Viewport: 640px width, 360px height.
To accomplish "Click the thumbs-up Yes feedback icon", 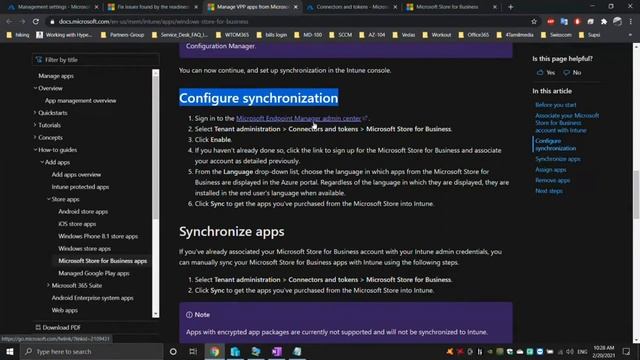I will point(540,72).
